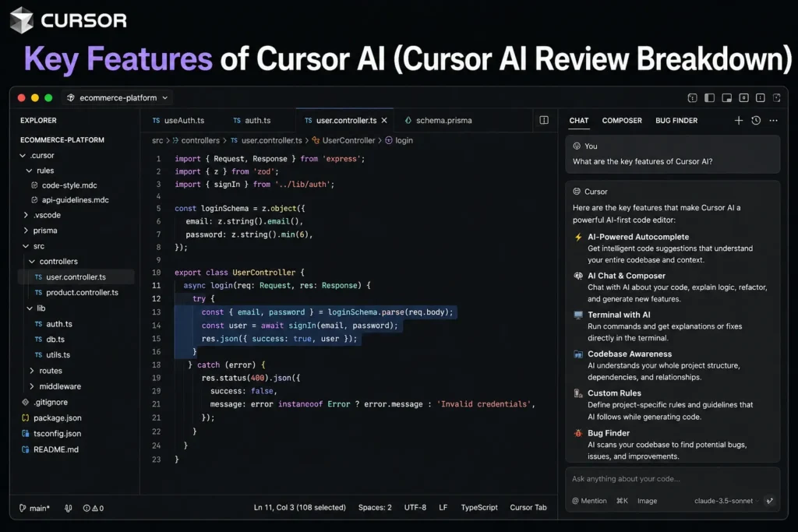The image size is (798, 532).
Task: Click the first title bar layout icon
Action: click(x=692, y=97)
